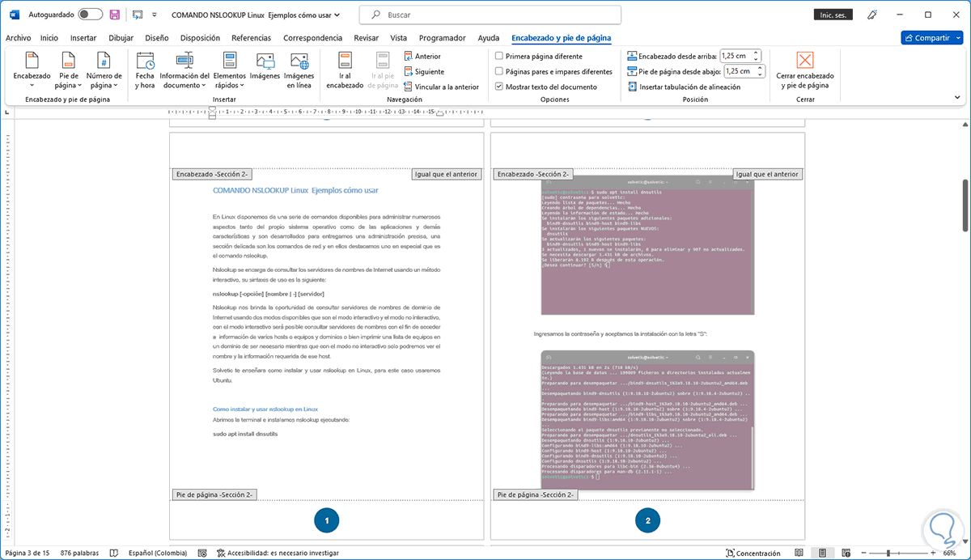This screenshot has width=971, height=560.
Task: Open Número de página options
Action: (104, 70)
